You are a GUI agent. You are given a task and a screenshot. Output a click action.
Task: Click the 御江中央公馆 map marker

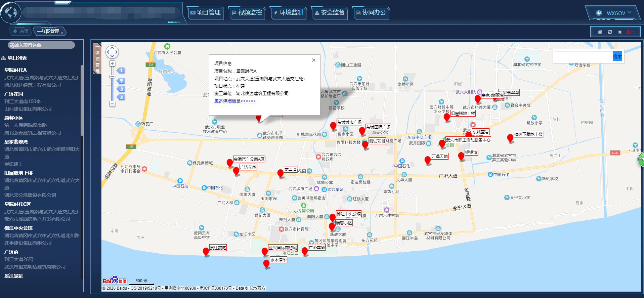333,217
